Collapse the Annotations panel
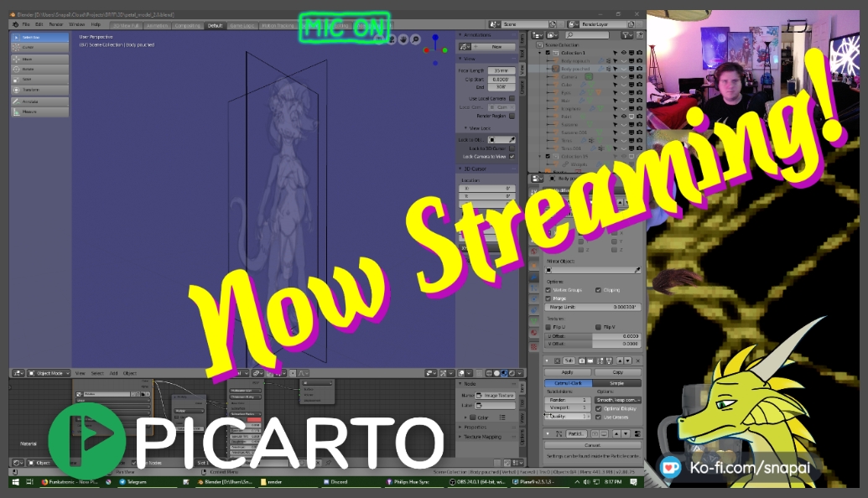Image resolution: width=868 pixels, height=498 pixels. click(460, 35)
